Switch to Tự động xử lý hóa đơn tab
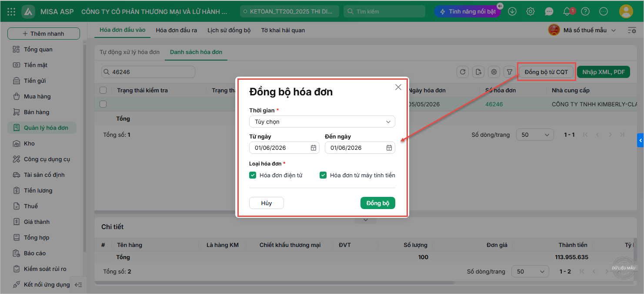The width and height of the screenshot is (644, 294). click(x=130, y=52)
